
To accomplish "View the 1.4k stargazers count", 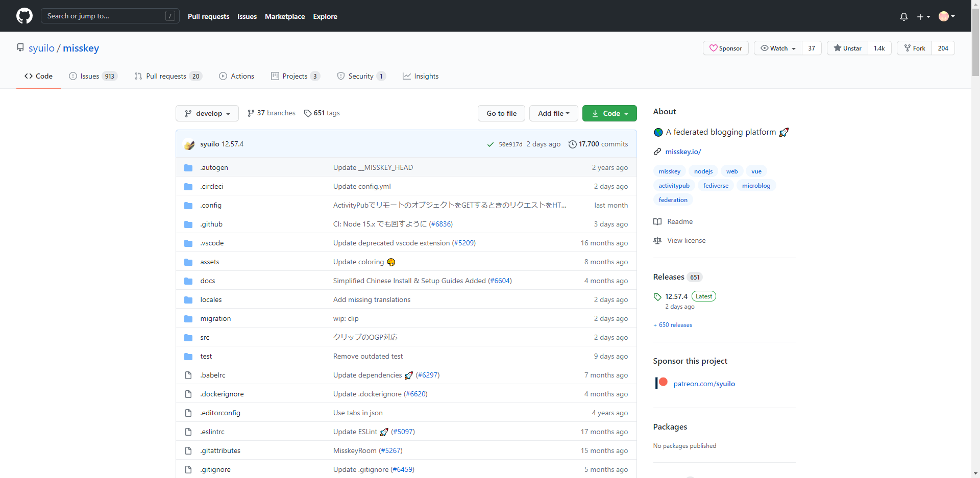I will pyautogui.click(x=879, y=48).
